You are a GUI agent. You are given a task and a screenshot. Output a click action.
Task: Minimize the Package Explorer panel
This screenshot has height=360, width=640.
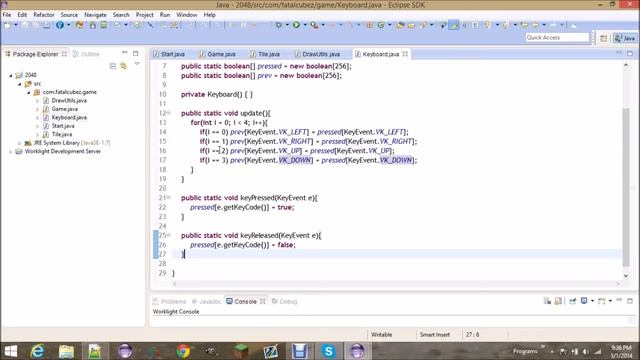[125, 53]
